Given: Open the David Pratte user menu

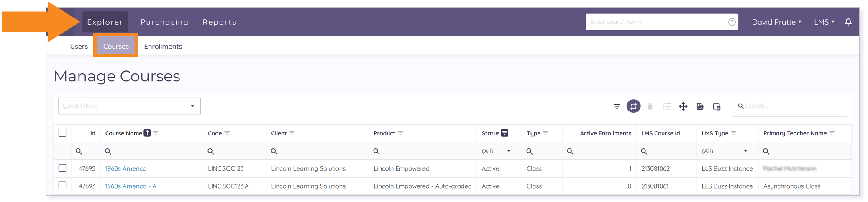Looking at the screenshot, I should (776, 22).
